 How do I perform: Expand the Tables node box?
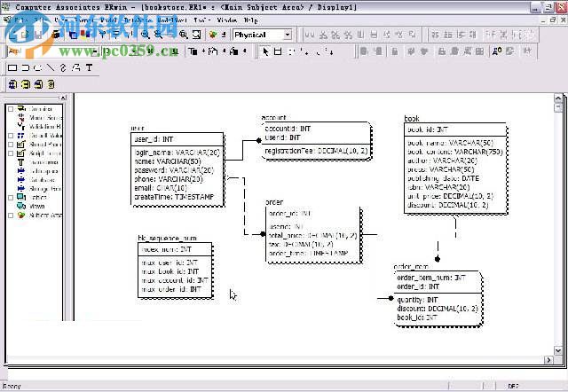pos(11,197)
